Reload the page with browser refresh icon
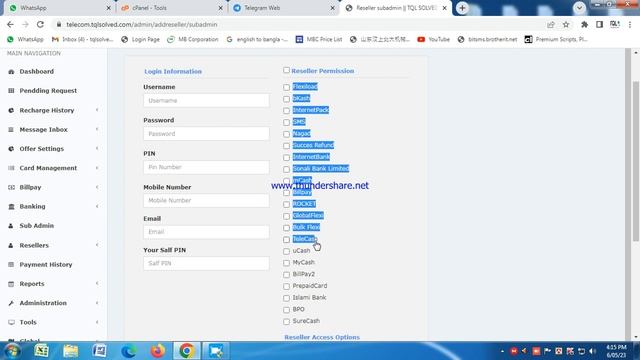The height and width of the screenshot is (360, 640). click(40, 24)
